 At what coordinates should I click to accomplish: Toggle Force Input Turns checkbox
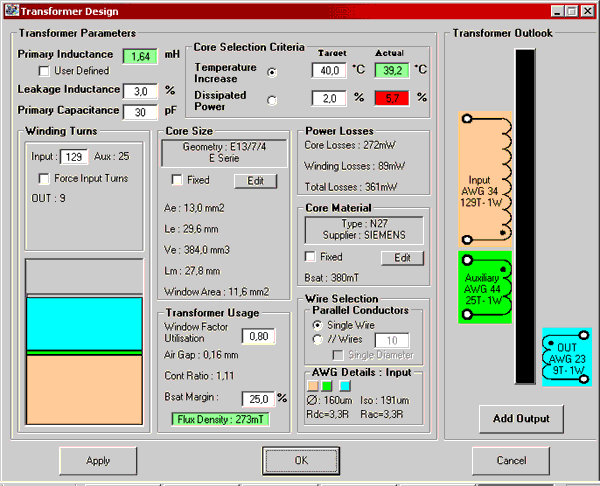pos(44,179)
